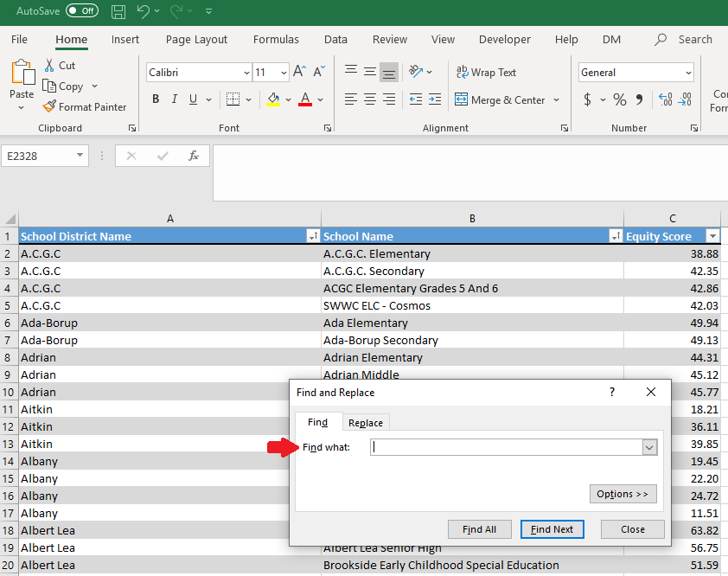The image size is (728, 576).
Task: Switch to the Replace tab
Action: tap(365, 423)
